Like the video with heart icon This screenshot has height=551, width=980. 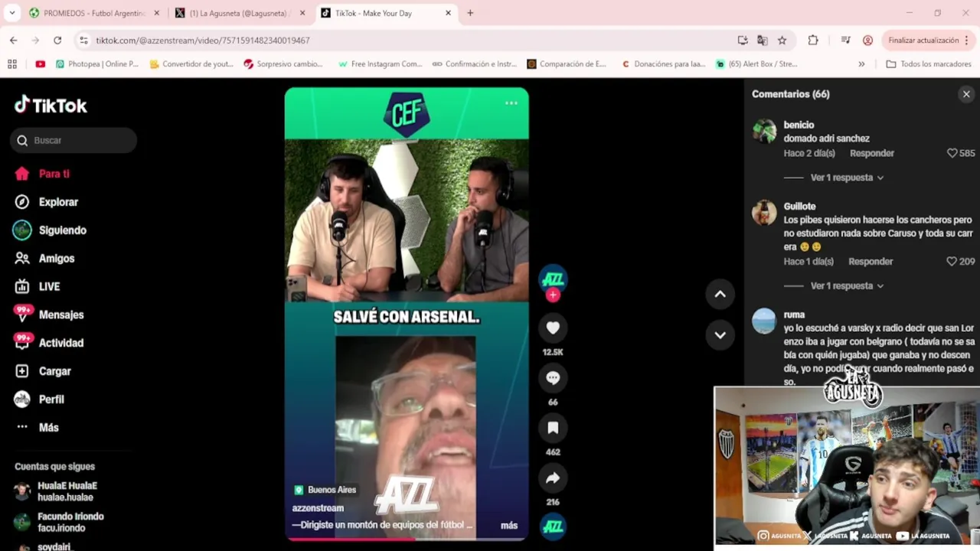coord(553,328)
